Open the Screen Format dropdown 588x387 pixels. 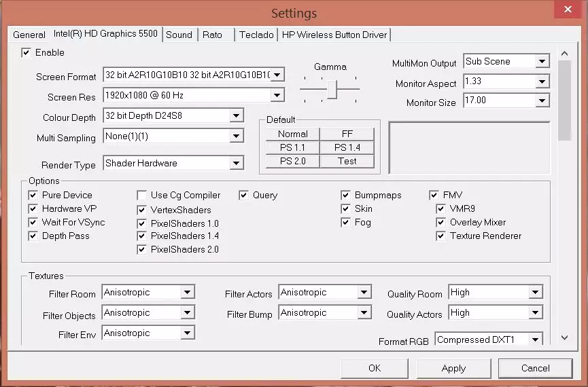(277, 75)
